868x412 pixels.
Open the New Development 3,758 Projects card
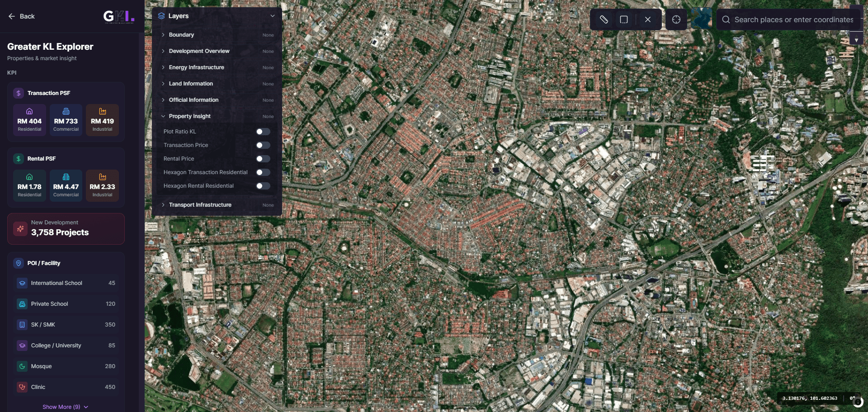point(66,229)
